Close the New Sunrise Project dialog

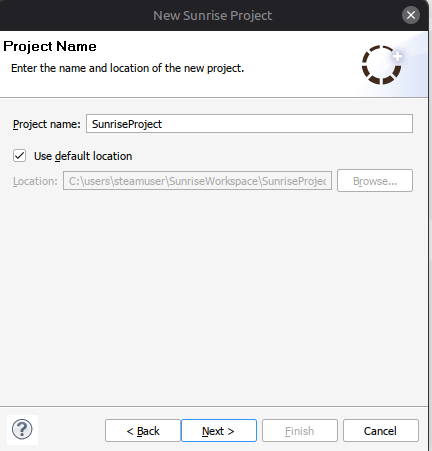tap(411, 15)
